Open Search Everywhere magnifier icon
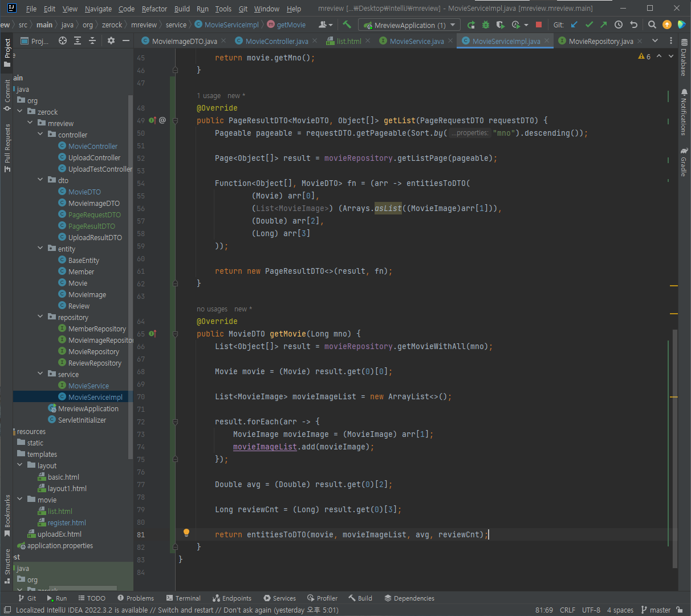 coord(652,25)
